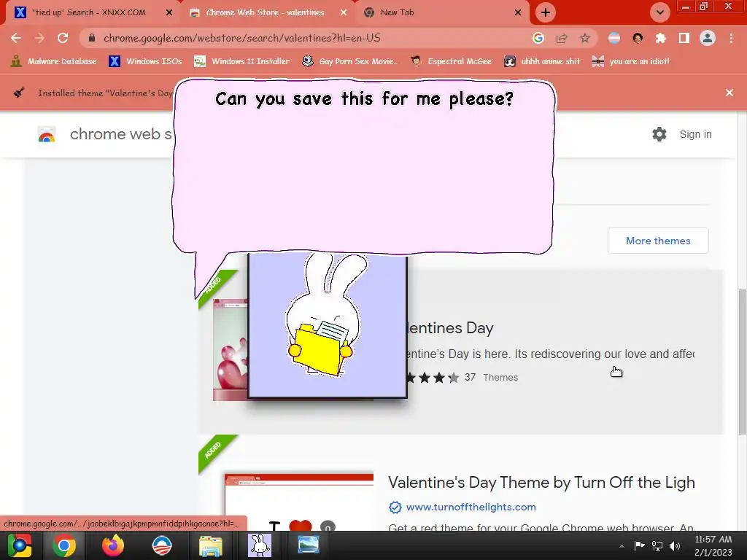
Task: Click the forward navigation arrow
Action: [x=39, y=38]
